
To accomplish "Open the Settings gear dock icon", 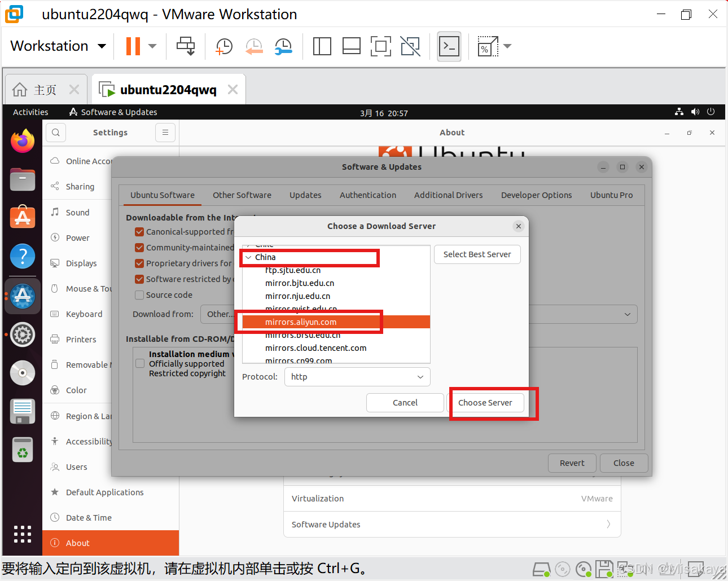I will pos(23,334).
